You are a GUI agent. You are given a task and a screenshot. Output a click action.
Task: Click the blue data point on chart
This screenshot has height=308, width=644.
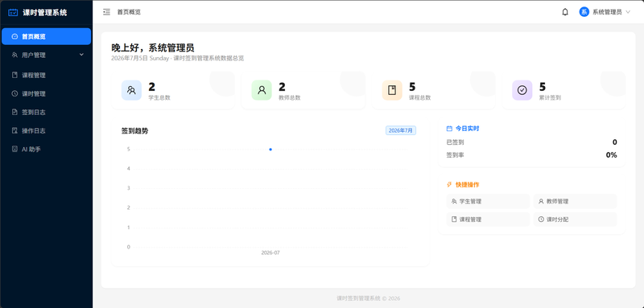(x=270, y=150)
